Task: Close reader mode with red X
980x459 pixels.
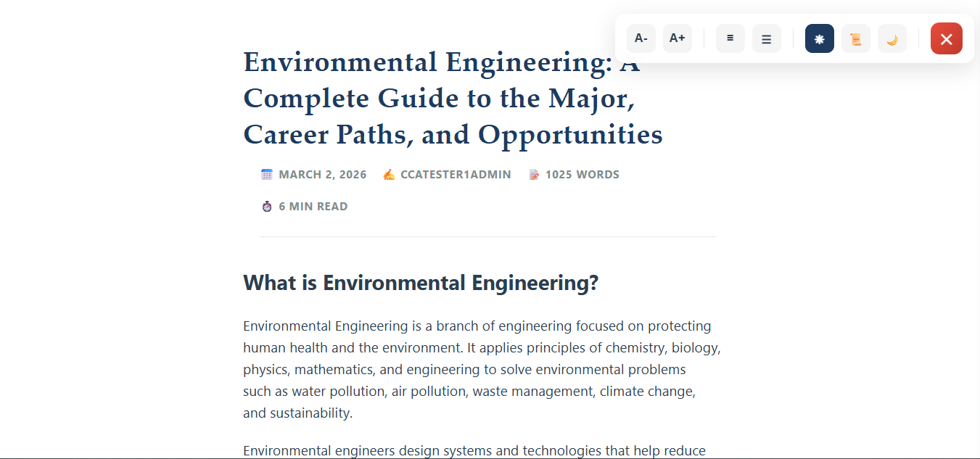Action: pos(947,38)
